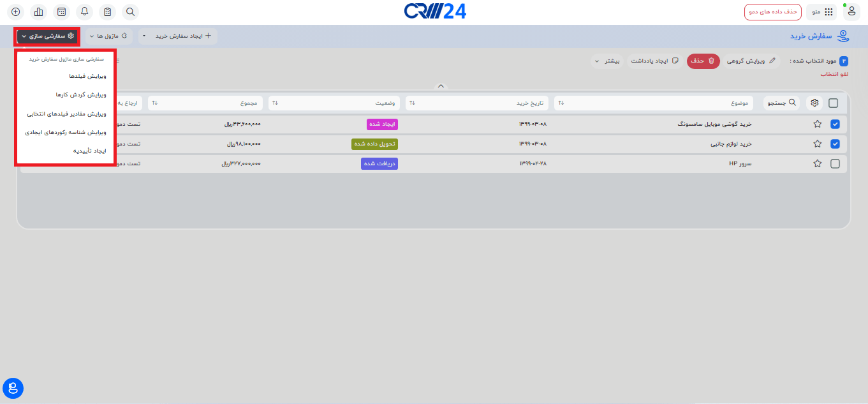Select ویرایش فیلدها from the menu

click(88, 76)
